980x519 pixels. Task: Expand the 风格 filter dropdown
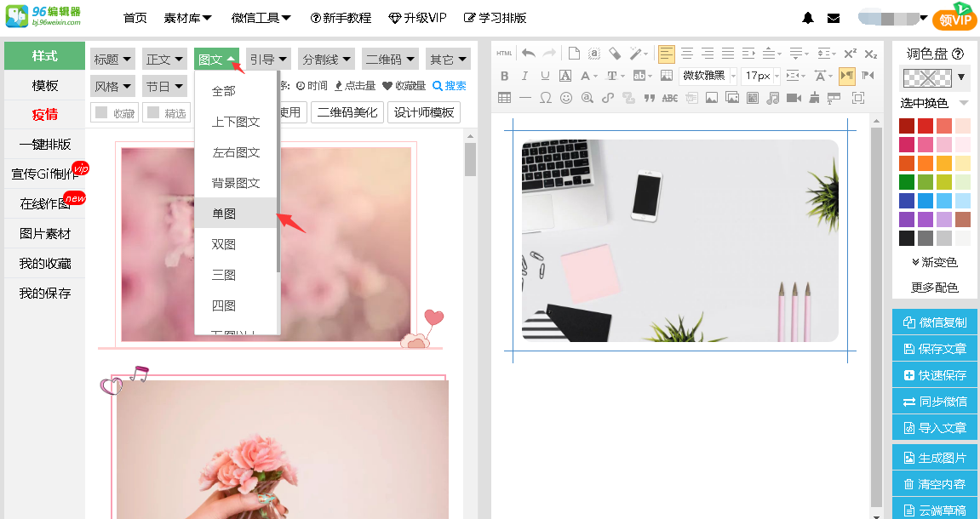(x=112, y=86)
